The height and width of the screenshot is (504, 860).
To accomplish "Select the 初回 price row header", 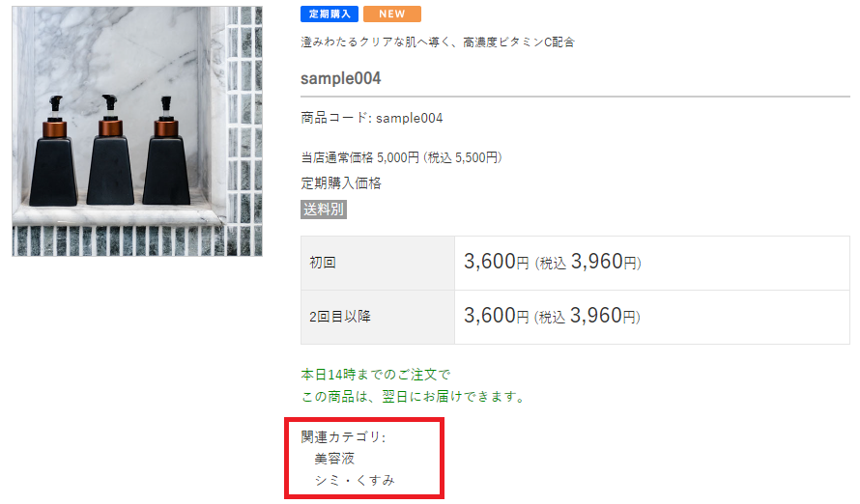I will point(378,263).
